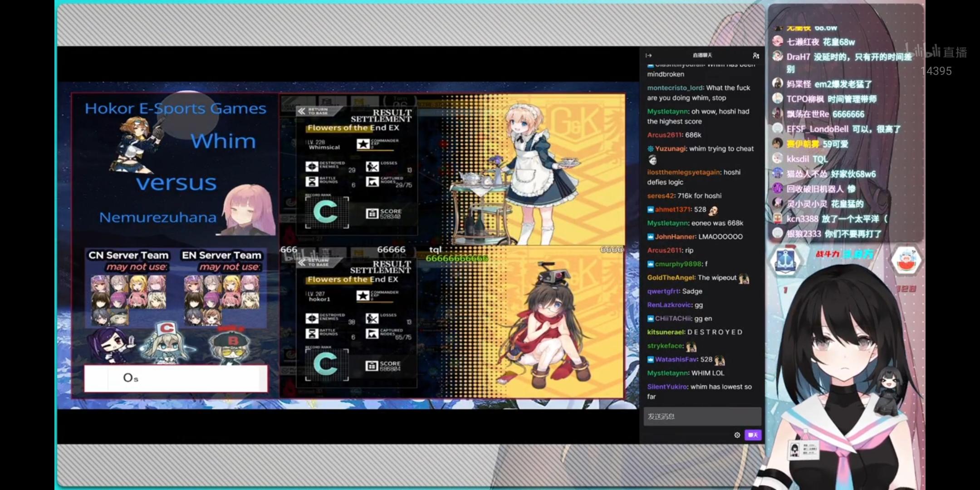Click avatar of 七濑红夜 in bilibili chat
980x490 pixels.
coord(778,41)
